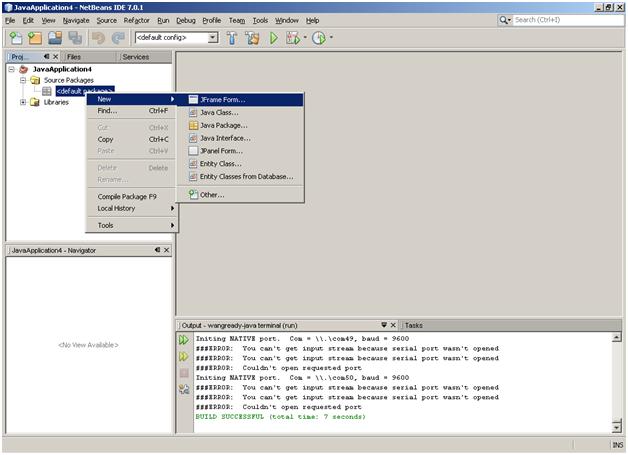Click Compile Package in context menu
This screenshot has width=628, height=455.
(132, 197)
